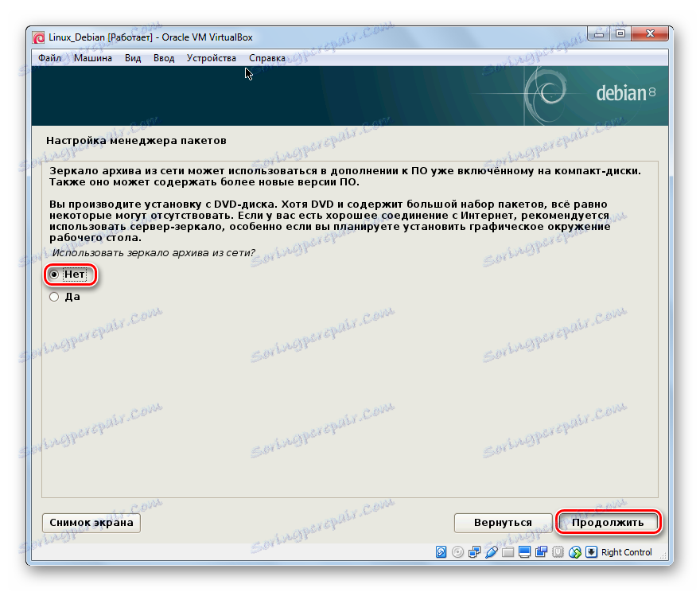Open the Справка menu

[x=267, y=58]
